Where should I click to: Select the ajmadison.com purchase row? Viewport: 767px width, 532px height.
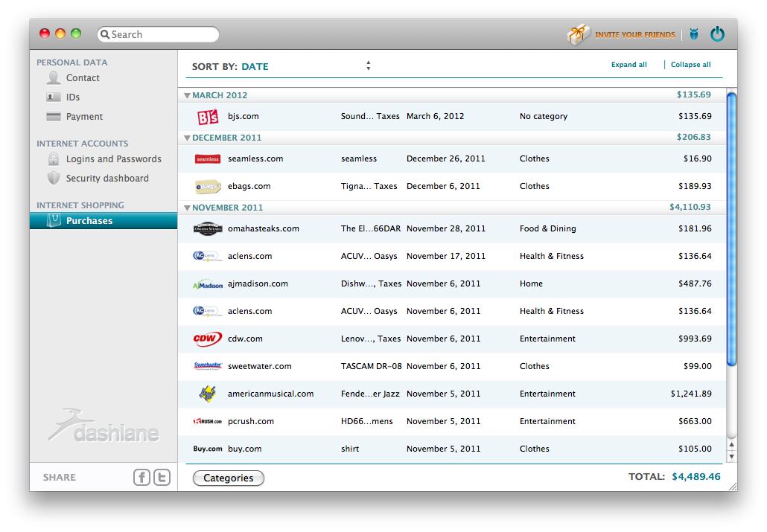click(x=452, y=283)
